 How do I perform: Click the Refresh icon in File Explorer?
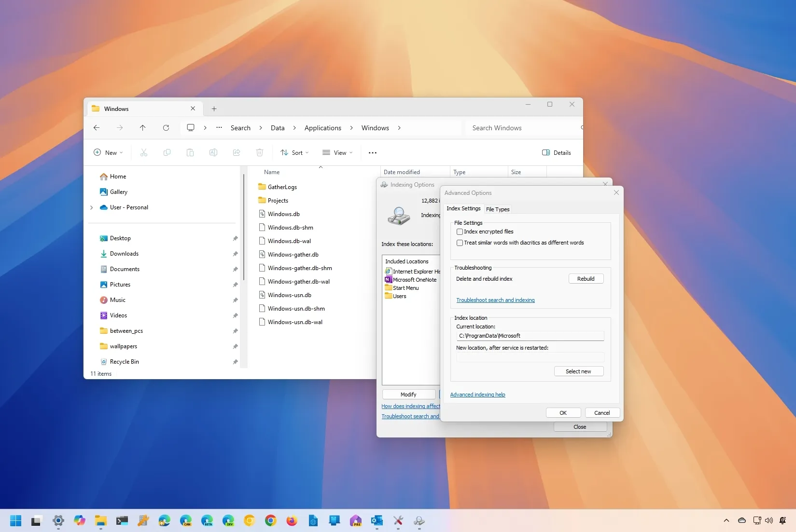[166, 128]
